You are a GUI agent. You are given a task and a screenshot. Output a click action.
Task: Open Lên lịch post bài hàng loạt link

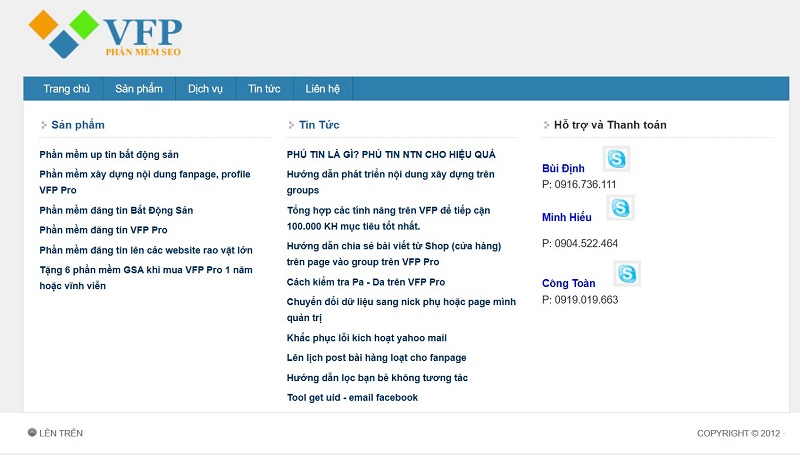(x=376, y=357)
